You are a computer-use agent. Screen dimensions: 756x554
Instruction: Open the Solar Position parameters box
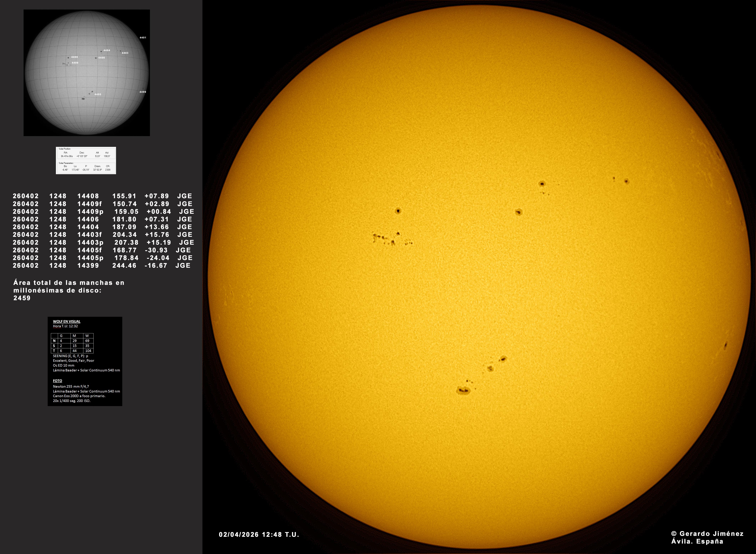tap(86, 160)
